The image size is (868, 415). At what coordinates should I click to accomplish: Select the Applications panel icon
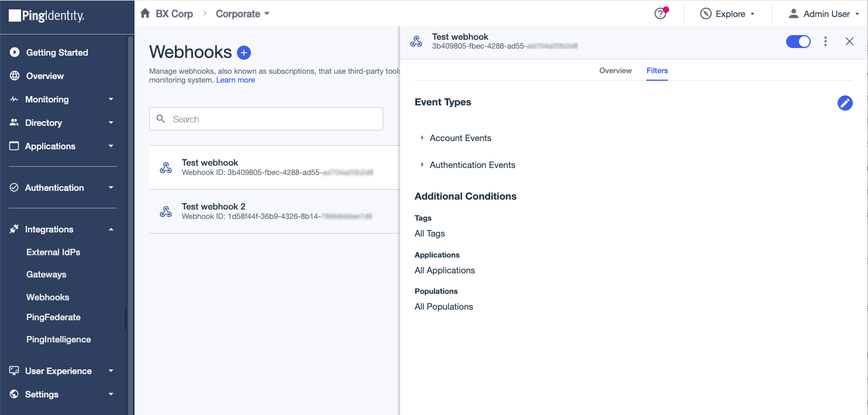point(14,146)
